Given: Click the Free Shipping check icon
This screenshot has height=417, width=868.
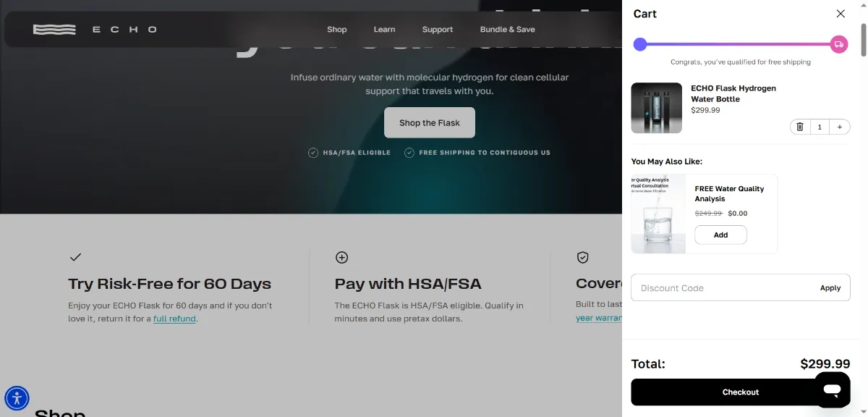Looking at the screenshot, I should 409,153.
